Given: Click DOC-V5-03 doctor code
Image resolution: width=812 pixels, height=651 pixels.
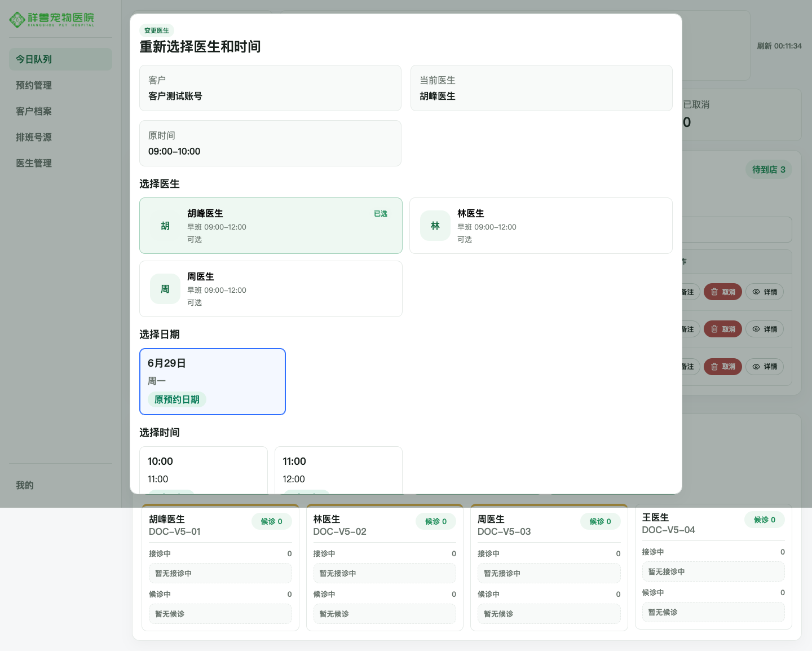Looking at the screenshot, I should [x=504, y=531].
